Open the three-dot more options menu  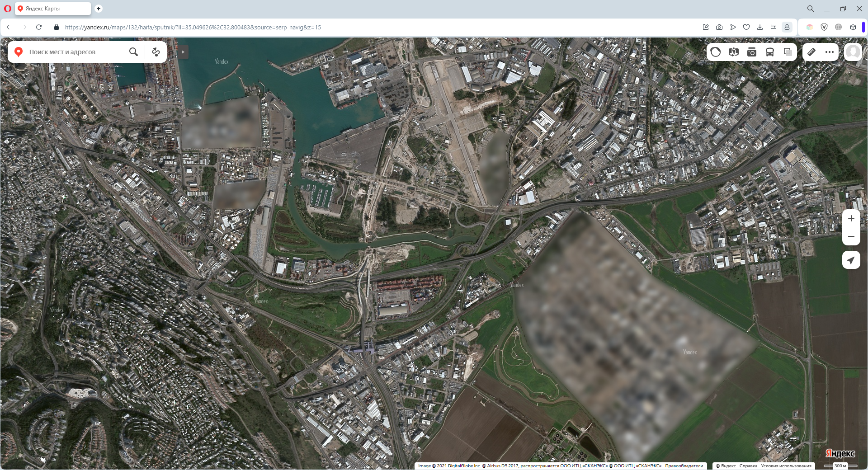[x=830, y=52]
